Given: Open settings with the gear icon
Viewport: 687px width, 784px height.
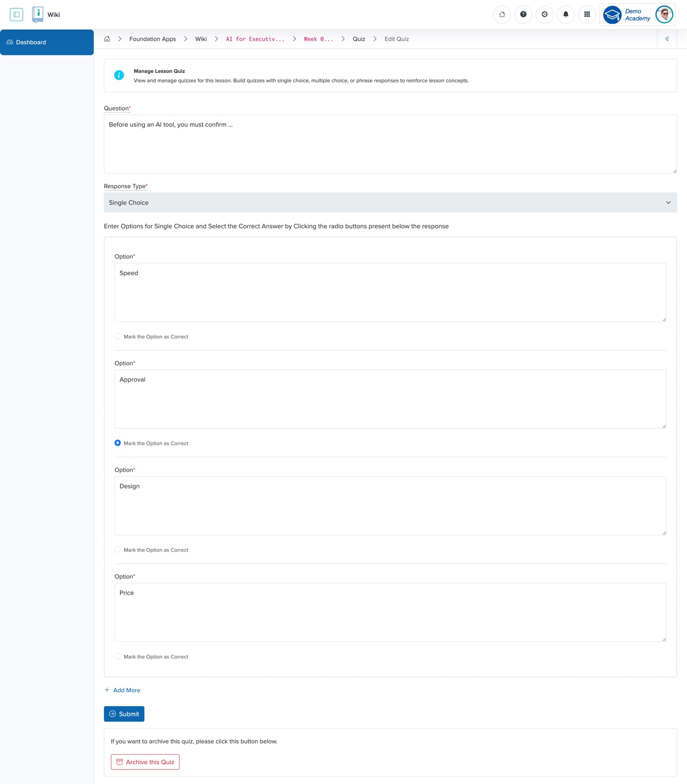Looking at the screenshot, I should 544,14.
